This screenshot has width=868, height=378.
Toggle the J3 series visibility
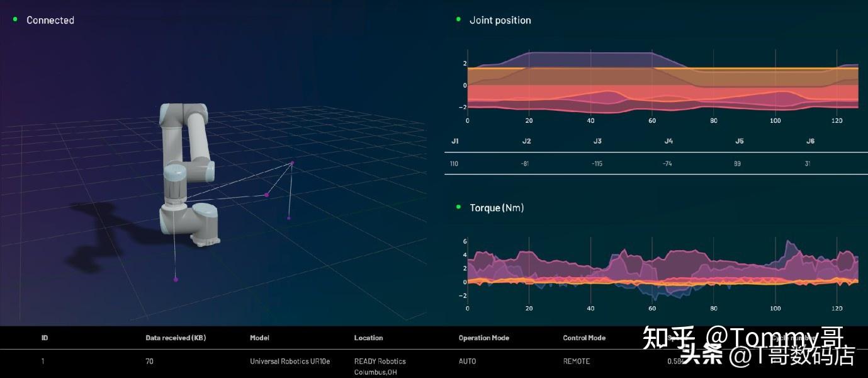597,140
